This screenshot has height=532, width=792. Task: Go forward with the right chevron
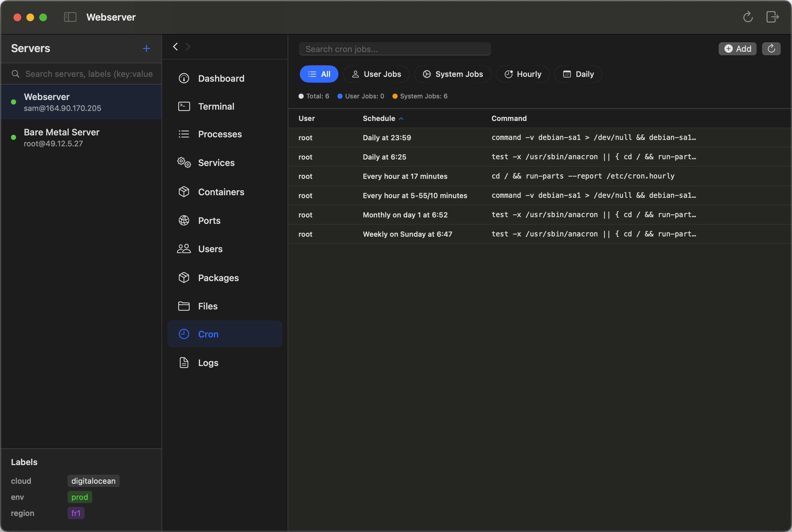coord(188,47)
